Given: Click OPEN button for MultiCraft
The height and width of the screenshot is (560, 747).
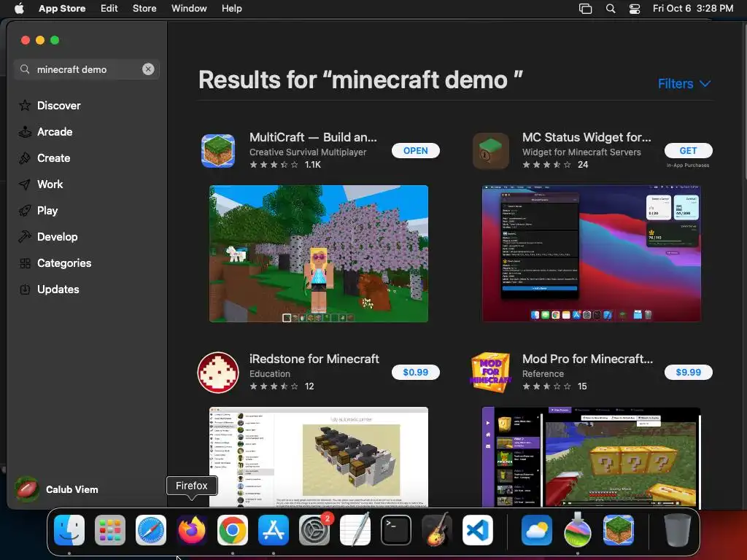Looking at the screenshot, I should click(415, 151).
